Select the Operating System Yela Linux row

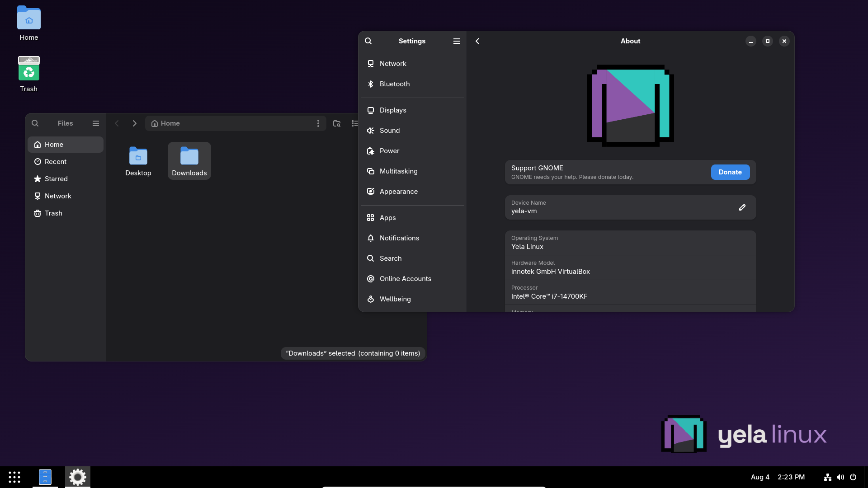click(630, 243)
